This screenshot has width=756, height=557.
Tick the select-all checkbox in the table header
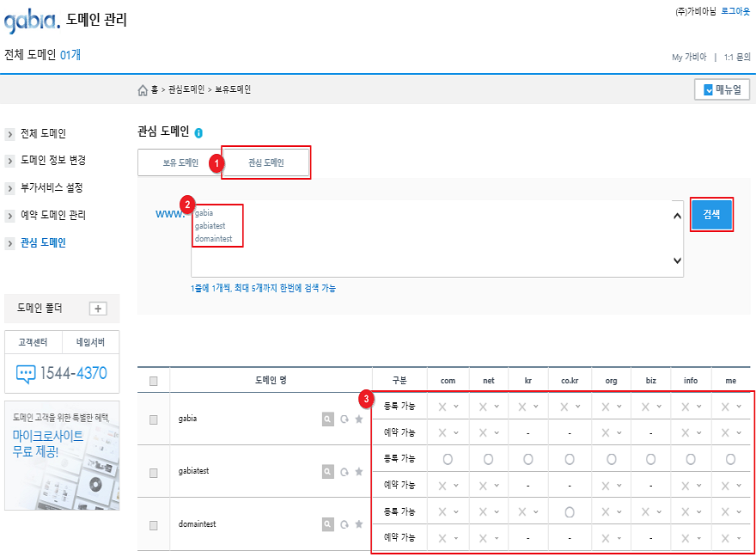153,382
